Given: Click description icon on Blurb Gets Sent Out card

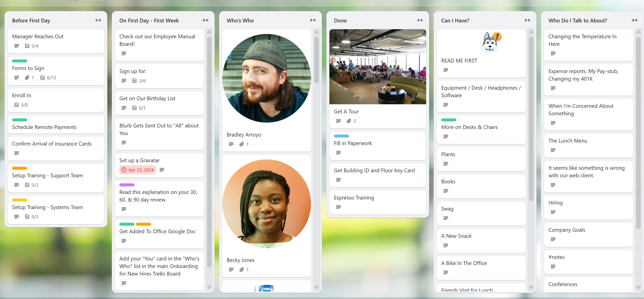Looking at the screenshot, I should [x=124, y=143].
